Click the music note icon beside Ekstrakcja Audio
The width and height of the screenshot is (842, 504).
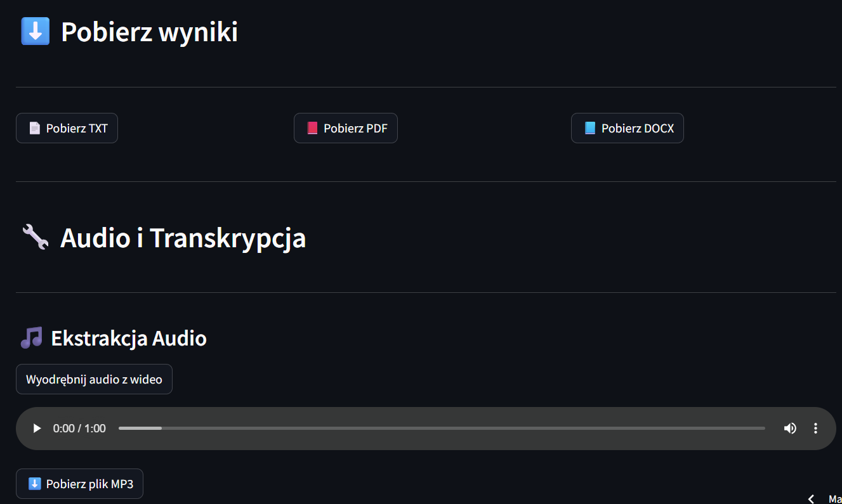pyautogui.click(x=31, y=338)
